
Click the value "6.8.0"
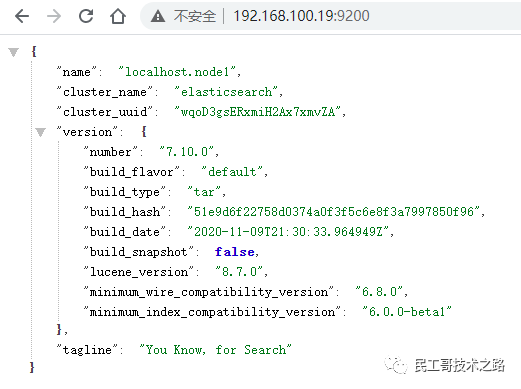(x=379, y=292)
